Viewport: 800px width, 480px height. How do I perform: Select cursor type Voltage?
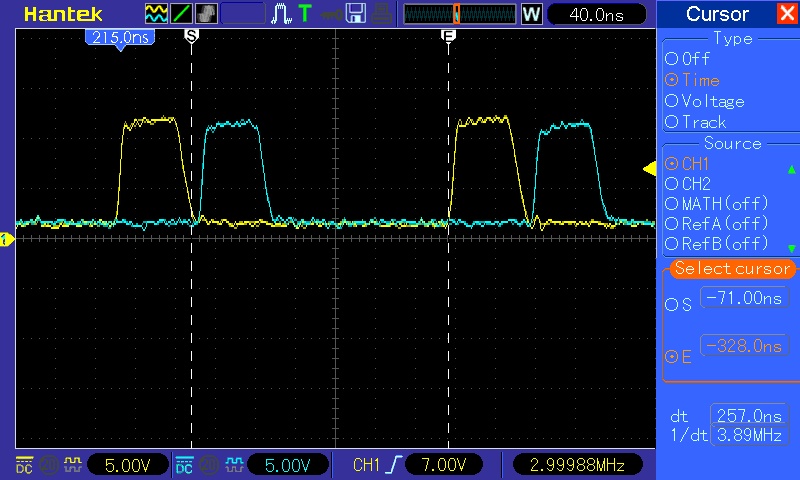tap(705, 101)
